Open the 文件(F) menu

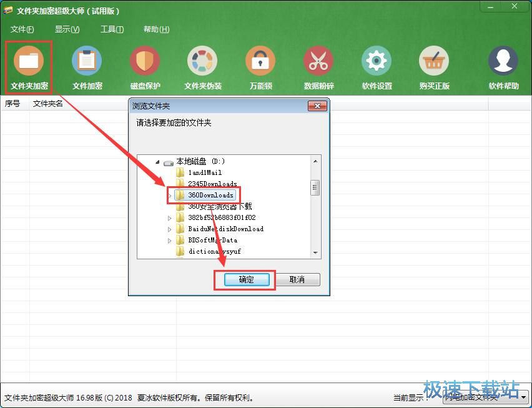click(22, 29)
